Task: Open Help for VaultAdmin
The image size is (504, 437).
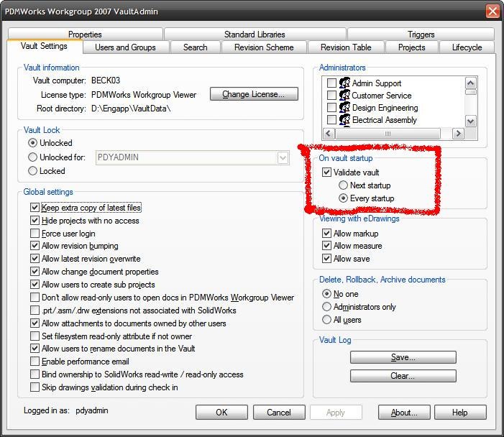Action: 460,413
